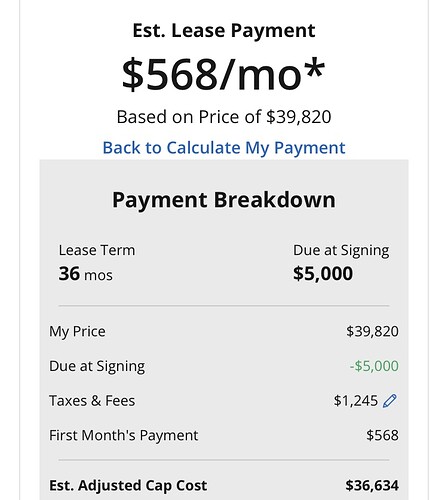Click the $1,245 taxes and fees amount
Viewport: 448px width, 500px height.
[x=356, y=401]
